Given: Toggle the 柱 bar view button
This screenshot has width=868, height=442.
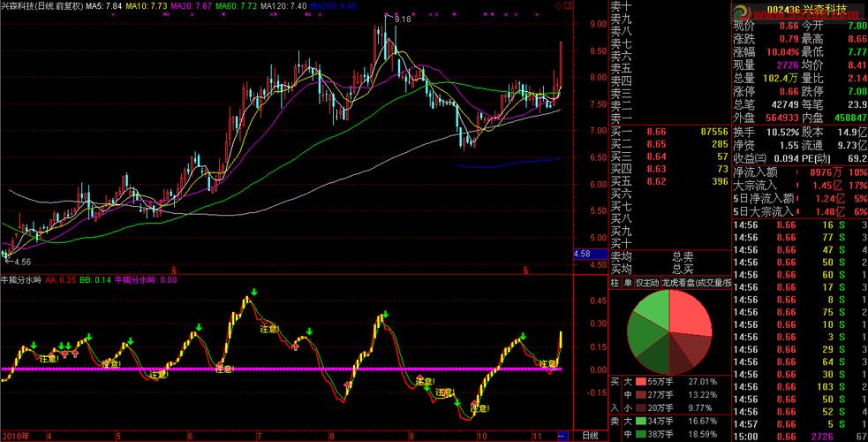Looking at the screenshot, I should (x=615, y=282).
